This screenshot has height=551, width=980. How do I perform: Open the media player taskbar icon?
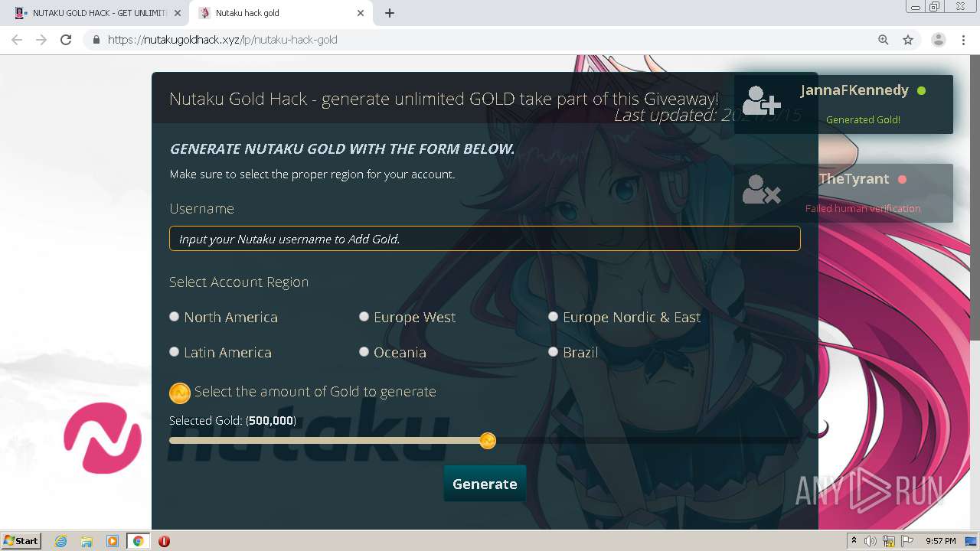[113, 541]
